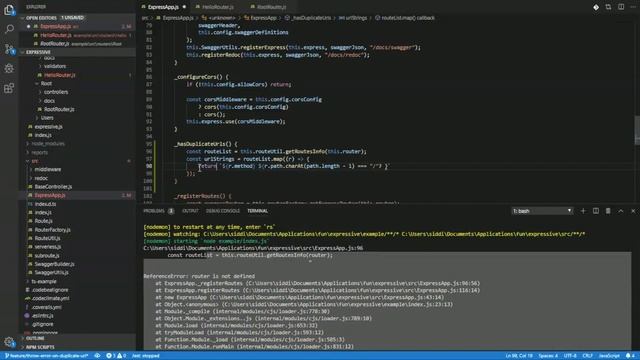Change encoding via UTF-8 in status bar

pyautogui.click(x=570, y=356)
